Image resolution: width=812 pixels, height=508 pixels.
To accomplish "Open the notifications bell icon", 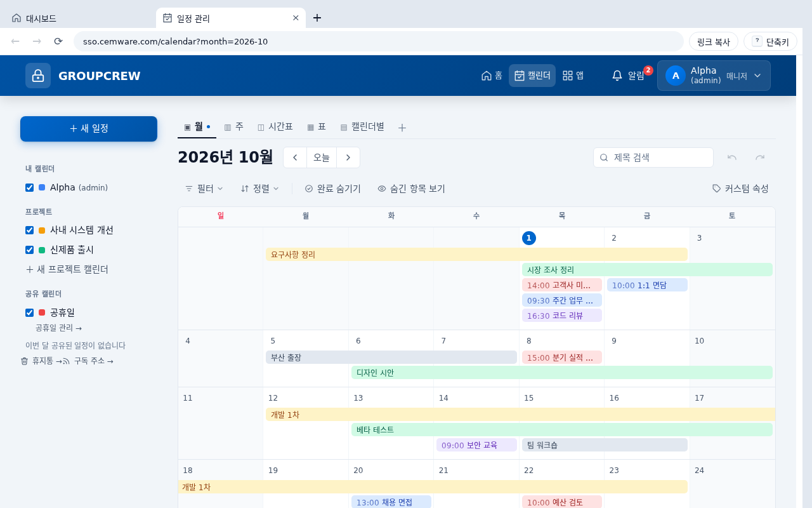I will click(617, 76).
